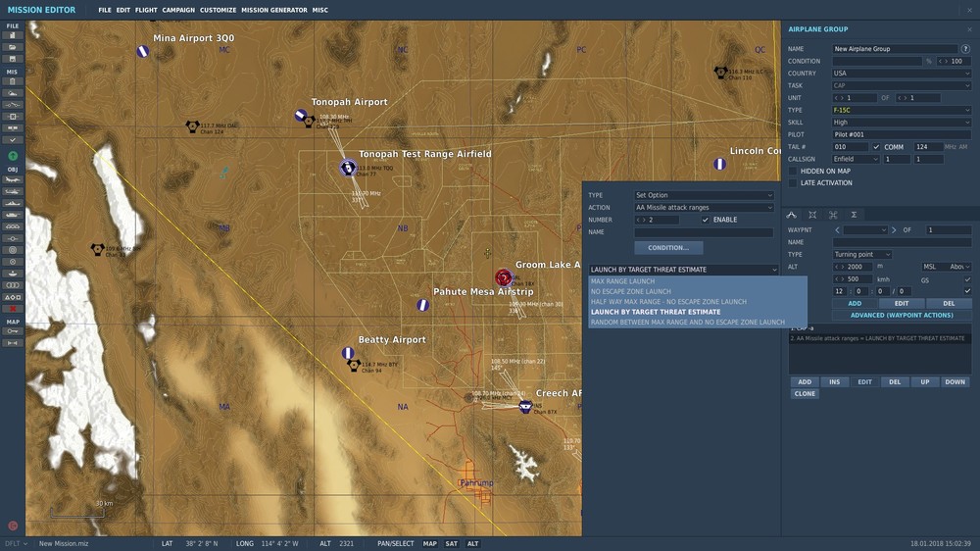This screenshot has height=551, width=980.
Task: Open the CUSTOMIZE menu
Action: [x=219, y=10]
